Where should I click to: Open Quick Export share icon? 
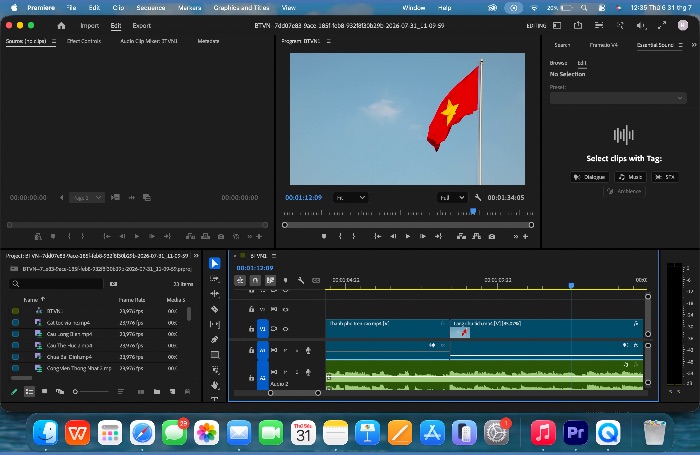coord(578,25)
